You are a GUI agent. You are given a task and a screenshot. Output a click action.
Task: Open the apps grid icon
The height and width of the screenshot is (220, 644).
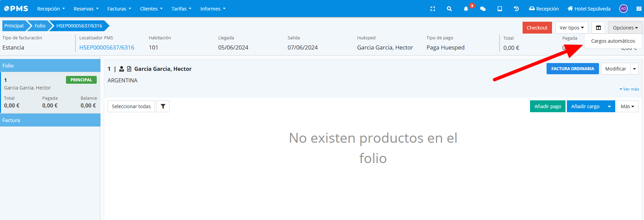coord(639,9)
